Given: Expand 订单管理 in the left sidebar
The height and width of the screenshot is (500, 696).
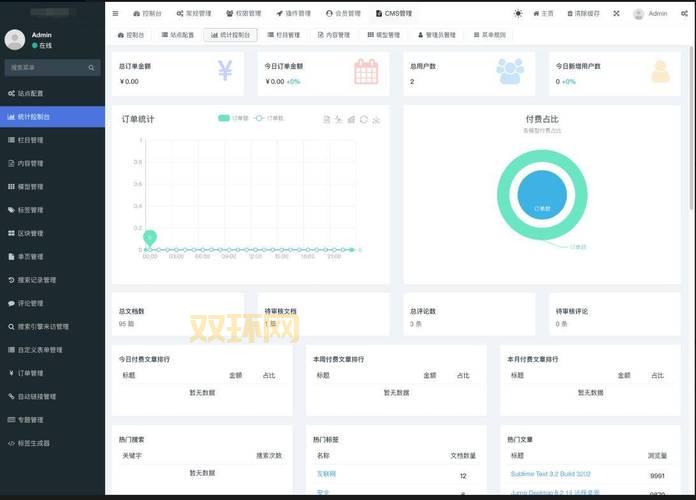Looking at the screenshot, I should pos(52,373).
